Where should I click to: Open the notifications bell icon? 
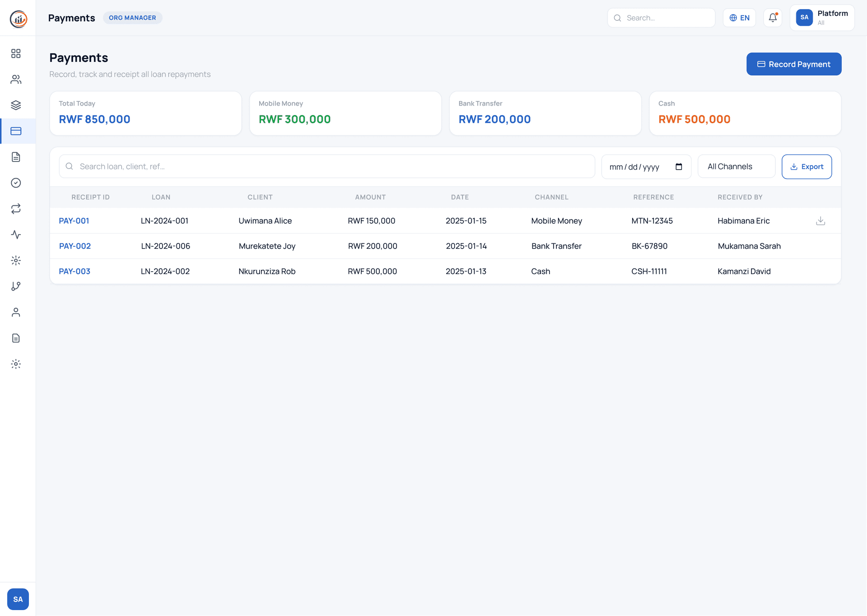[x=773, y=18]
